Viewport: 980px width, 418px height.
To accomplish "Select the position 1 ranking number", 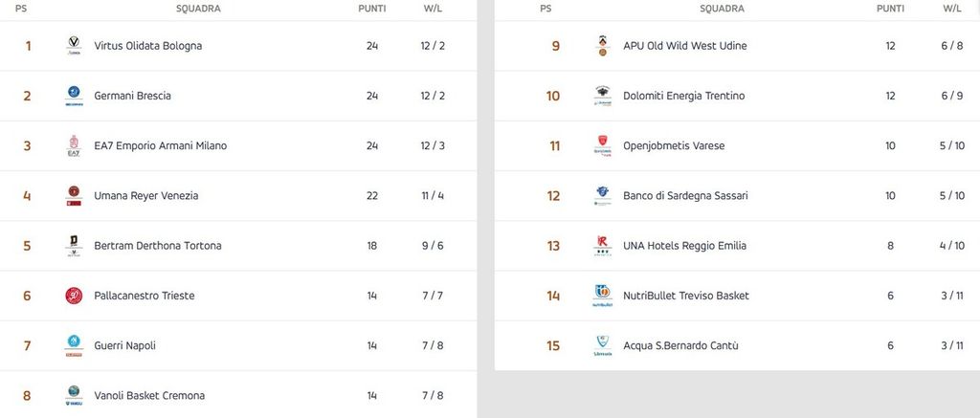I will (x=28, y=46).
